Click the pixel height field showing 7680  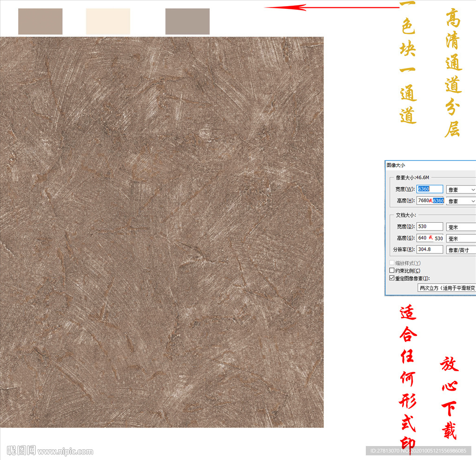pyautogui.click(x=430, y=200)
